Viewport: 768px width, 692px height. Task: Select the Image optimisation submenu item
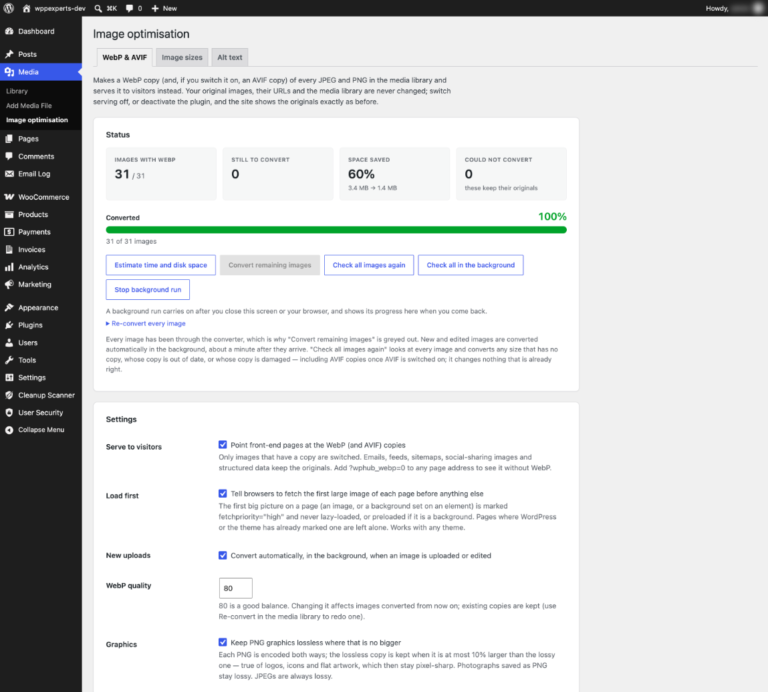point(37,120)
